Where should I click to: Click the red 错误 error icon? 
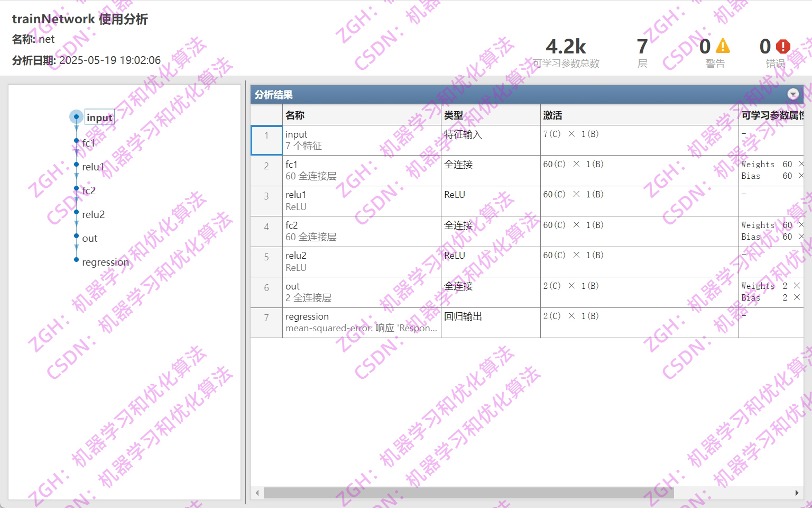point(782,47)
